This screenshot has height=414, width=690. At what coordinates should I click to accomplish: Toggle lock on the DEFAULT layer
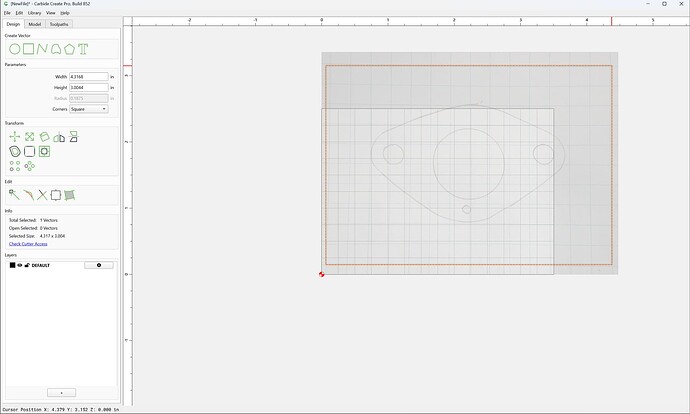click(x=27, y=265)
